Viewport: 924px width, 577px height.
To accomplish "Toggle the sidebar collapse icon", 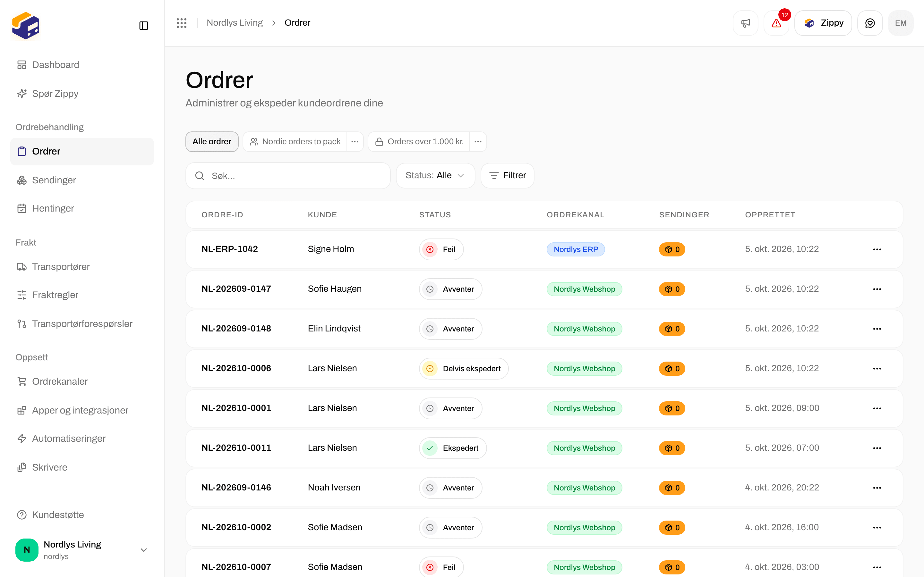I will point(143,26).
